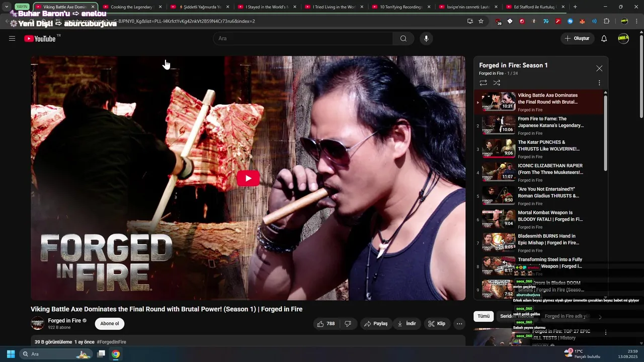Image resolution: width=644 pixels, height=362 pixels.
Task: Open the Forged in Fire: Season 1 playlist title
Action: (x=513, y=65)
